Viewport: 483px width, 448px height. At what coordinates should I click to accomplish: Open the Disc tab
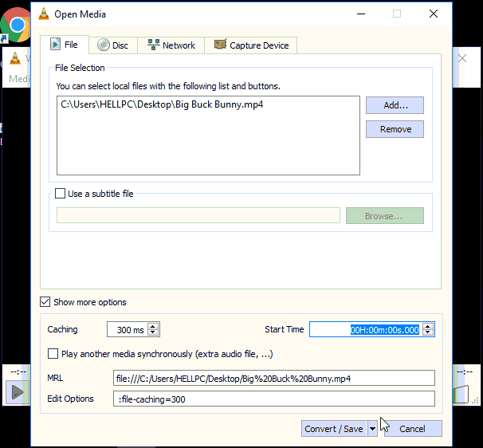(x=113, y=45)
